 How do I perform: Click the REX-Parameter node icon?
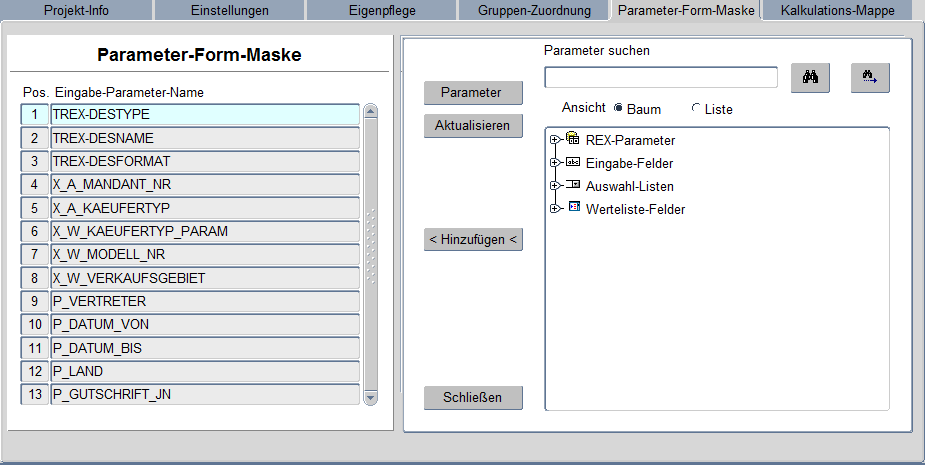[573, 140]
